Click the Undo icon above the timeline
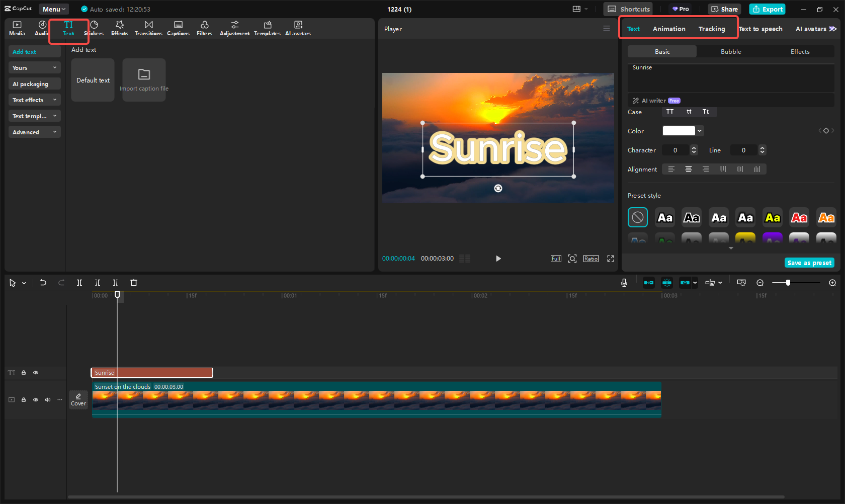The image size is (845, 504). point(43,283)
